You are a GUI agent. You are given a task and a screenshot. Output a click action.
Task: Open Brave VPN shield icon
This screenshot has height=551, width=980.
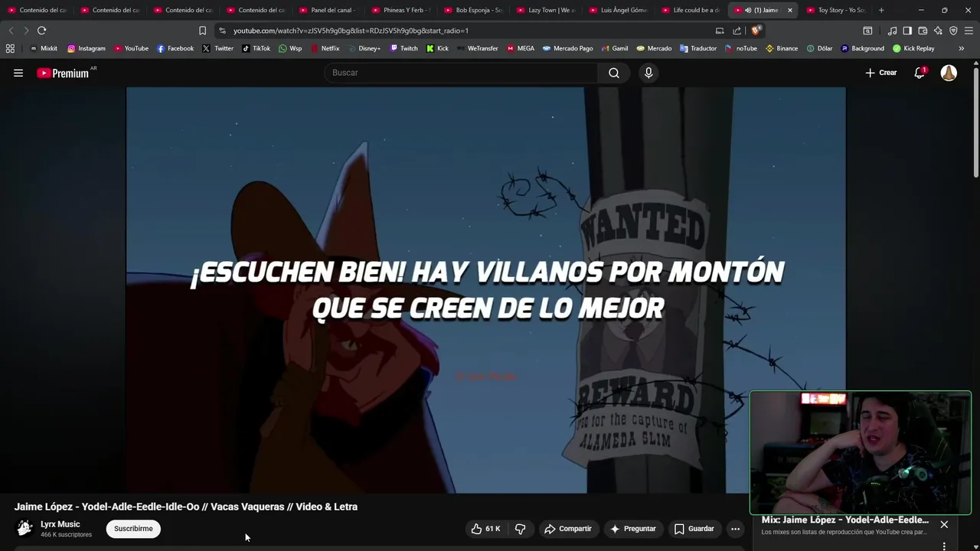coord(953,31)
